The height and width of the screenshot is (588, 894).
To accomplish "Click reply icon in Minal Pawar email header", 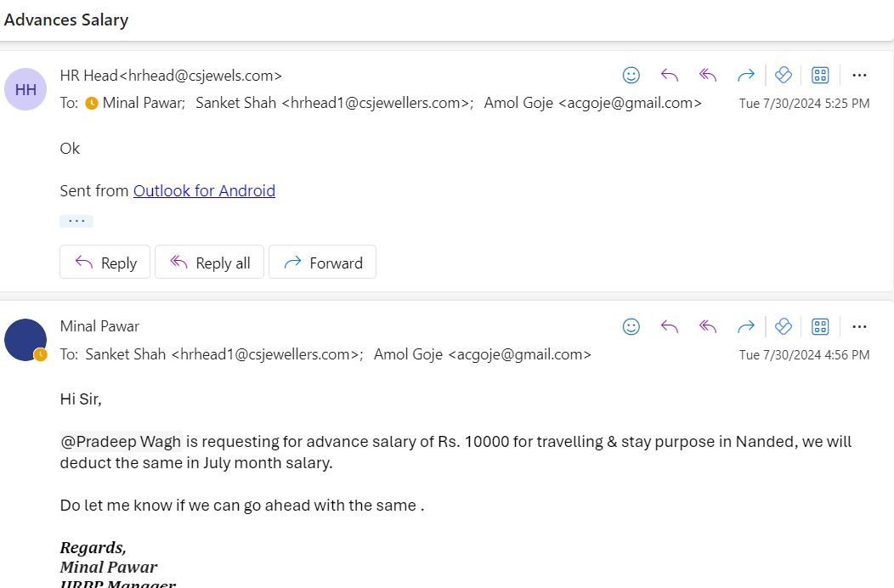I will (x=670, y=327).
